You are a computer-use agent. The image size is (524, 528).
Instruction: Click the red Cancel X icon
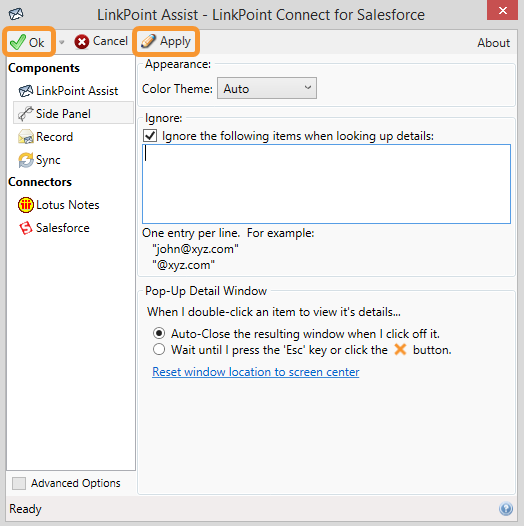81,42
